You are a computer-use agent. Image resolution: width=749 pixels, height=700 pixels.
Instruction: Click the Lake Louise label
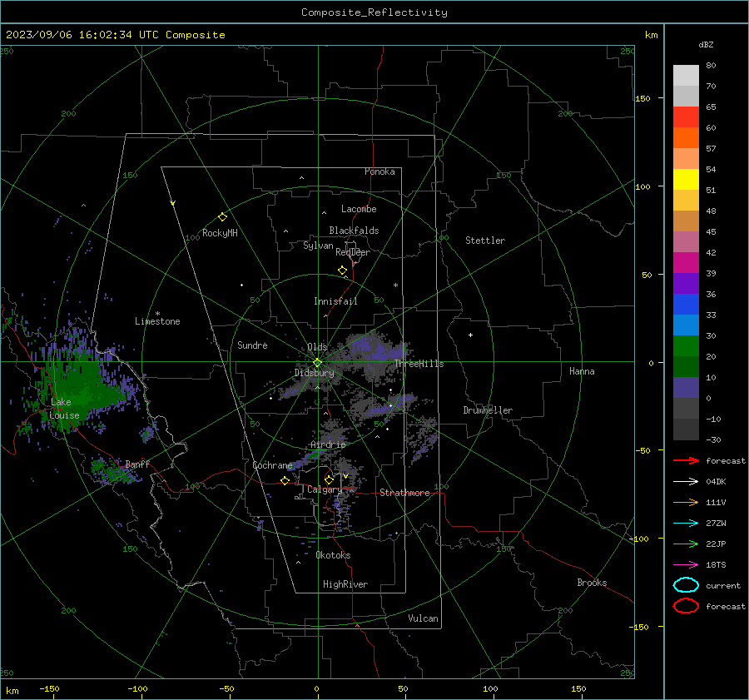pos(64,409)
